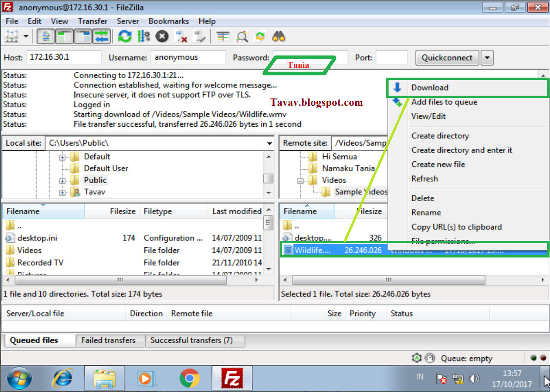Choose Delete in the context menu

(468, 198)
